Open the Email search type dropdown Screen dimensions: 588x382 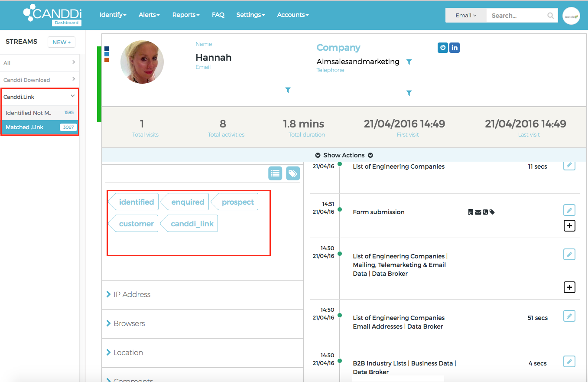click(x=466, y=16)
